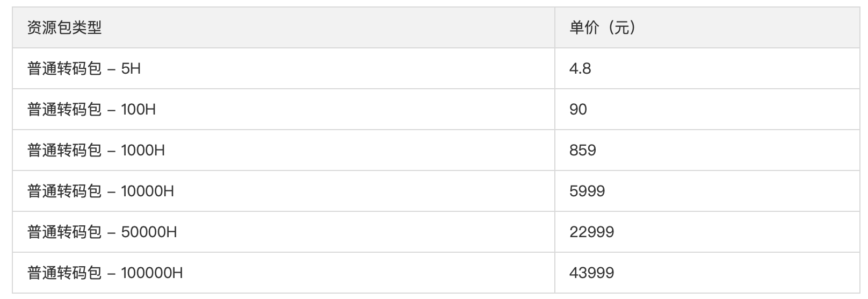This screenshot has height=299, width=868.
Task: Click the text 100H in the package column
Action: point(139,109)
